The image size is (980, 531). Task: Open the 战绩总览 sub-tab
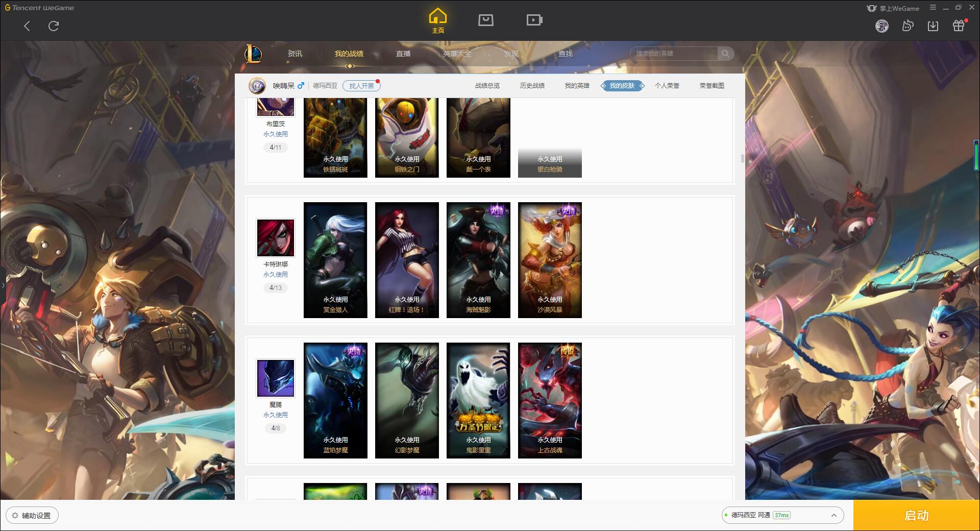tap(487, 86)
